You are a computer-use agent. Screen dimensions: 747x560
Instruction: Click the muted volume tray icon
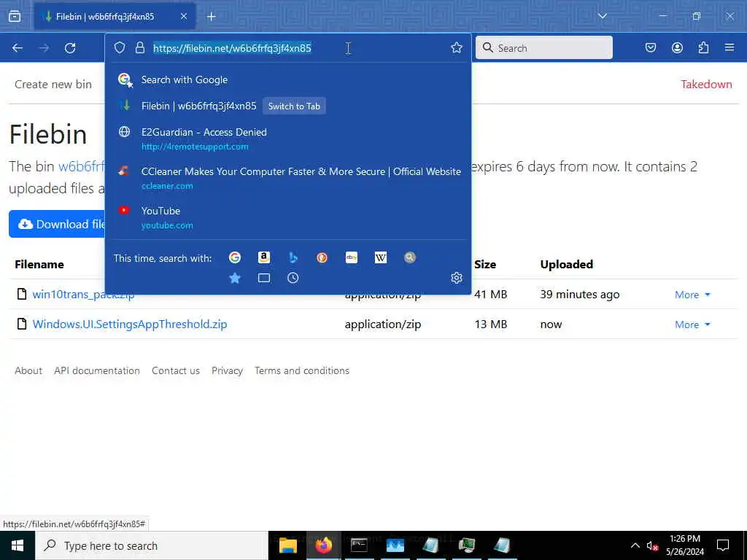[x=652, y=545]
